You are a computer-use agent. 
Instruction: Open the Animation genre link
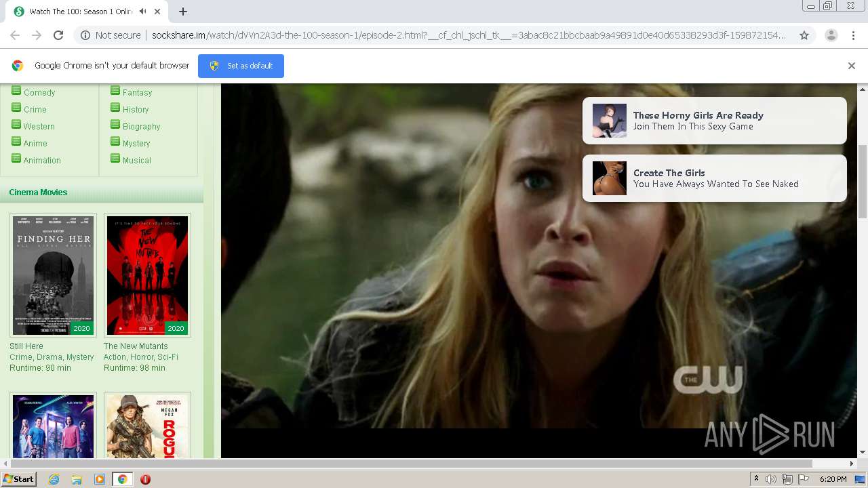[42, 161]
